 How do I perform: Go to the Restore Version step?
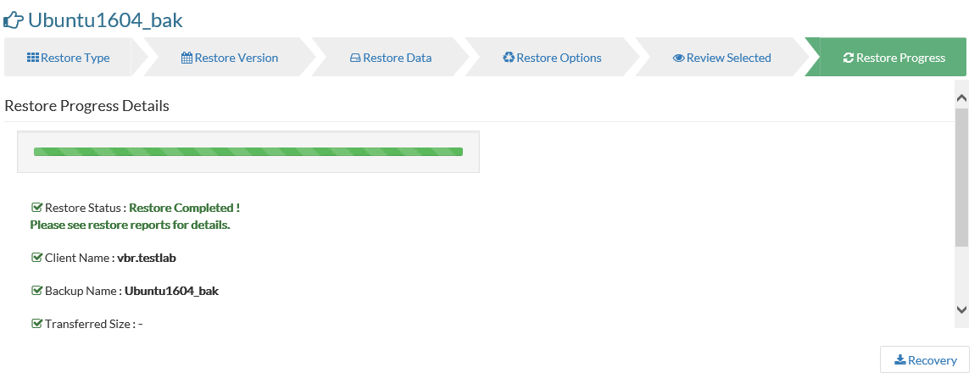point(230,58)
